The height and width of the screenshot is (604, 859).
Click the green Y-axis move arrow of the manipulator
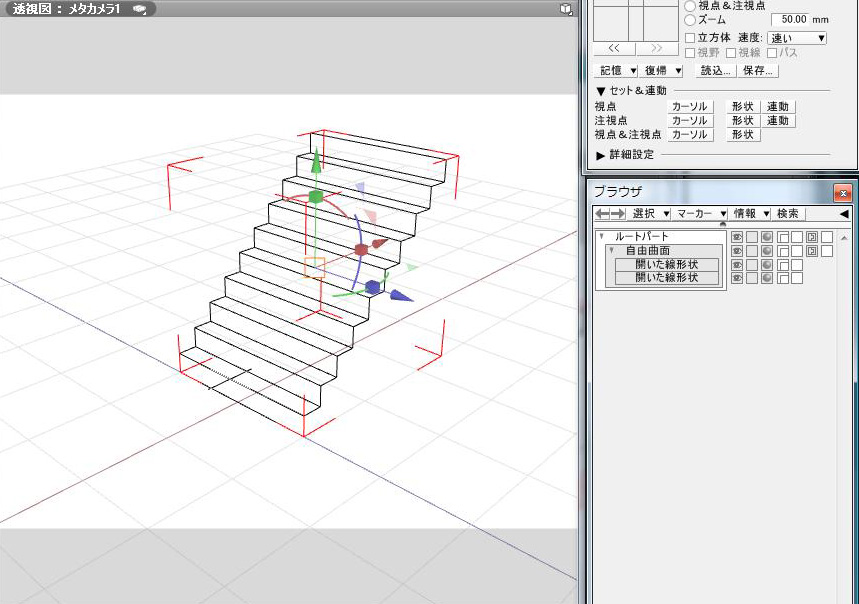pos(316,160)
